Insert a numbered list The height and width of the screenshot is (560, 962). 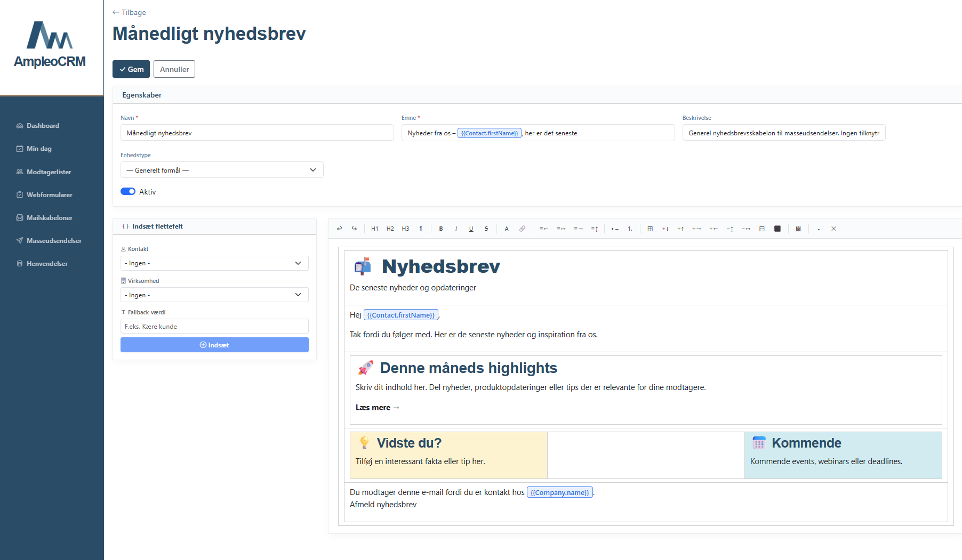point(630,229)
